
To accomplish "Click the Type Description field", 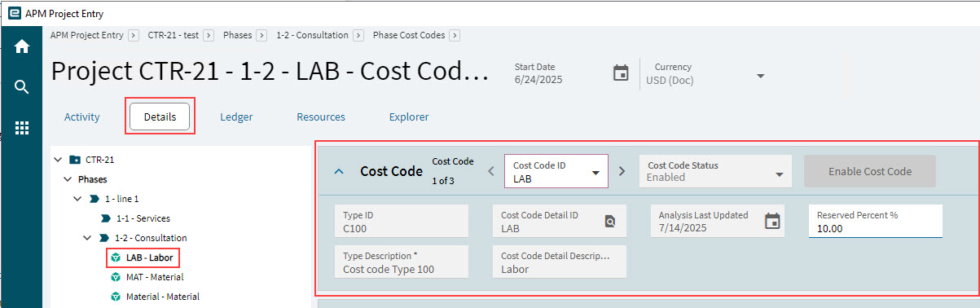I will pos(402,262).
